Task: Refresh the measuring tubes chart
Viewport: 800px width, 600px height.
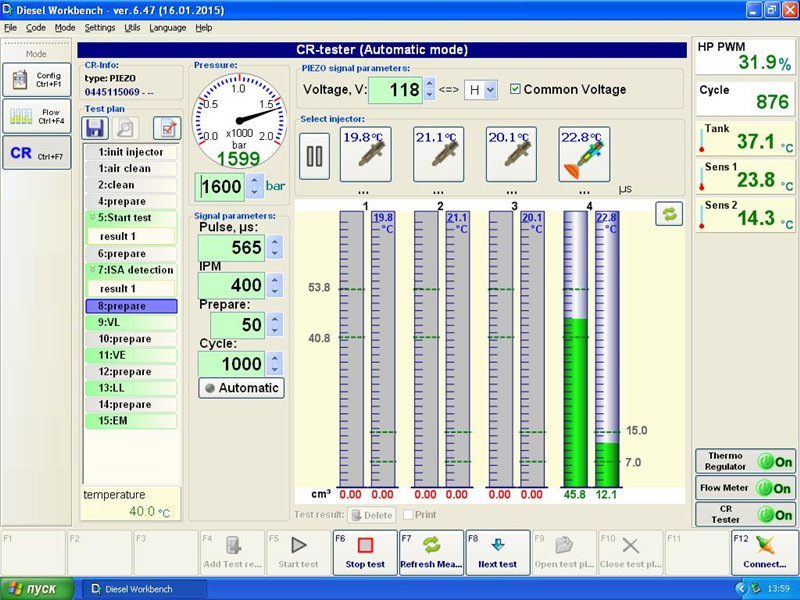Action: 669,214
